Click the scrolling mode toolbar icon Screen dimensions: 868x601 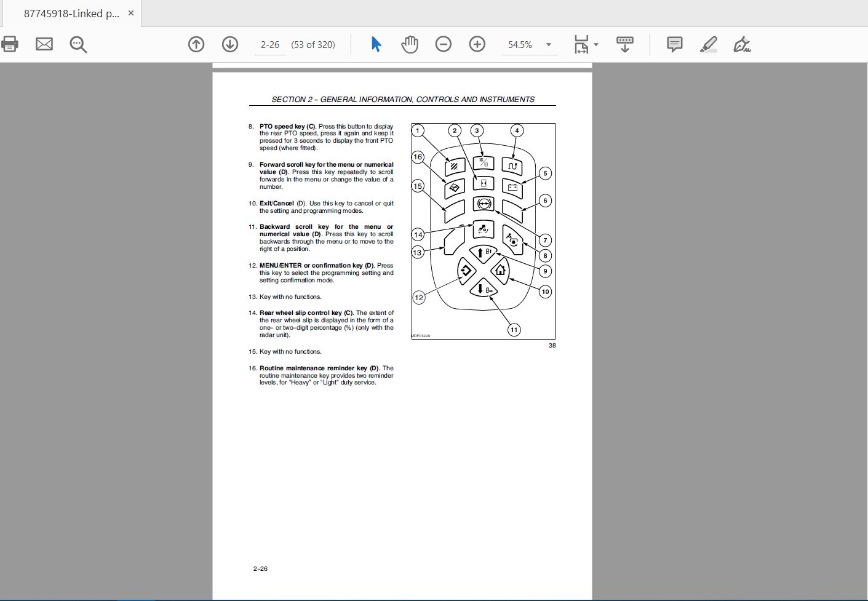624,44
